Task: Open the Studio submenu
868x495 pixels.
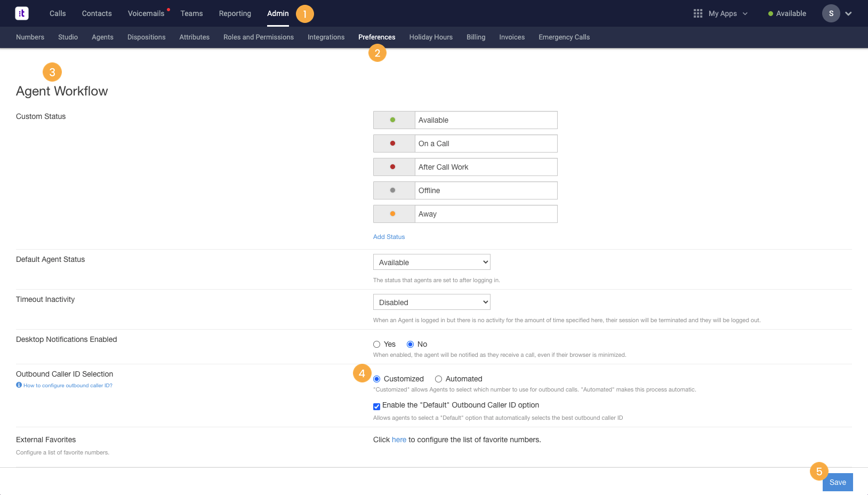Action: (68, 37)
